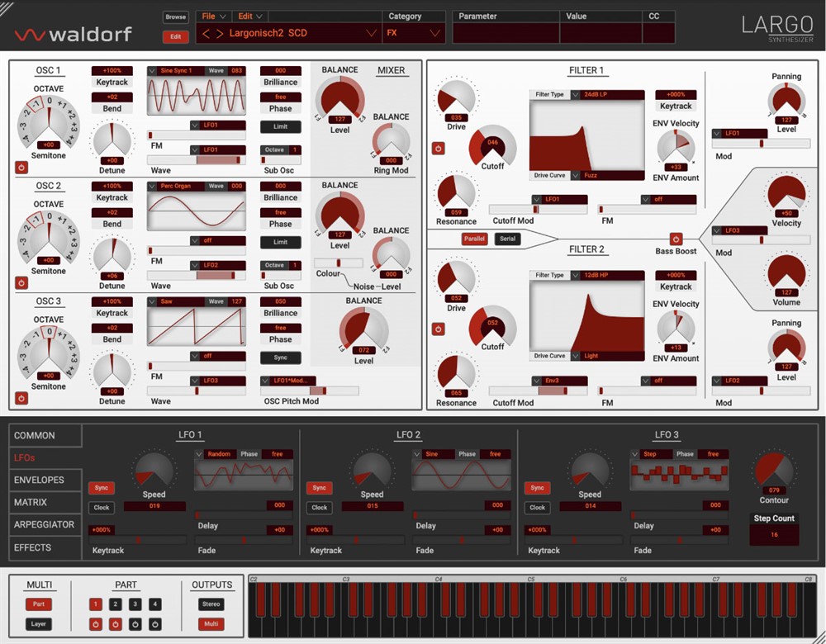This screenshot has width=826, height=644.
Task: Toggle the OSC 3 power button
Action: point(21,398)
